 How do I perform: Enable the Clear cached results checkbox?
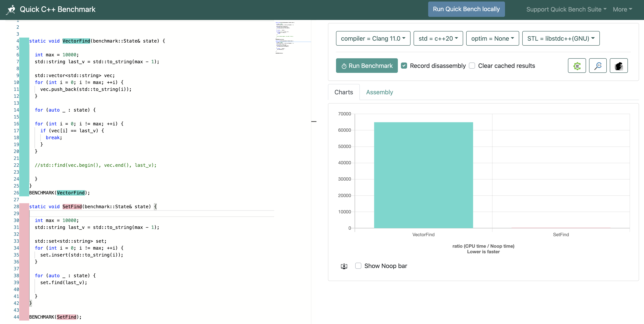472,66
